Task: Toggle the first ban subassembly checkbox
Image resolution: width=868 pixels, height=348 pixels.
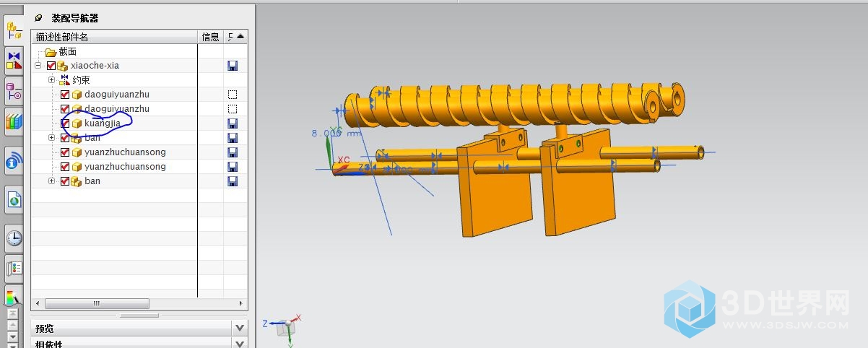Action: click(x=65, y=138)
